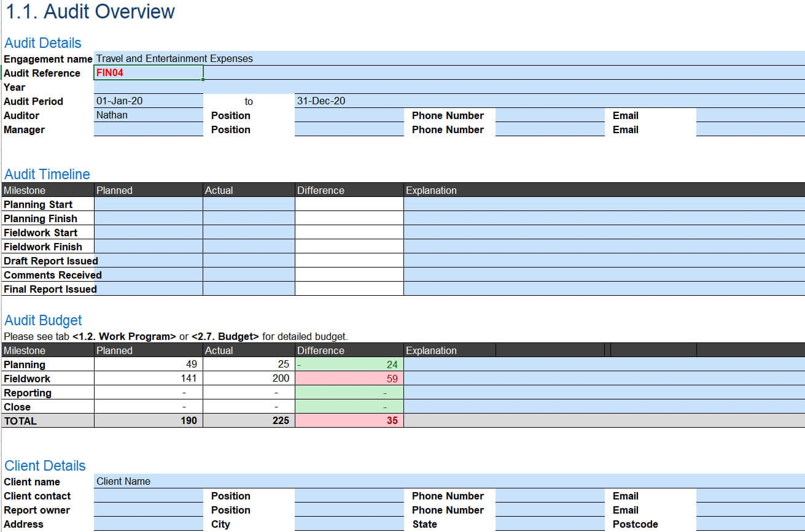
Task: Click the Manager's Email input cell
Action: pyautogui.click(x=750, y=129)
